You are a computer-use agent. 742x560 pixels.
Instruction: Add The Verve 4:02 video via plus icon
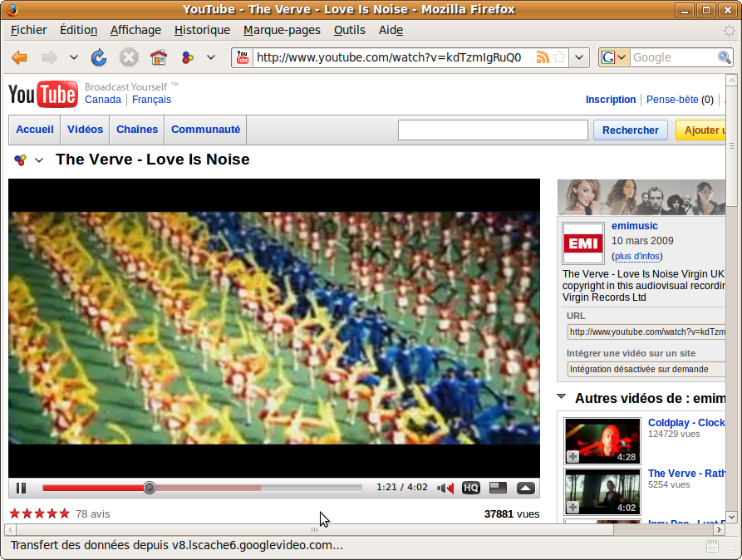click(x=572, y=508)
